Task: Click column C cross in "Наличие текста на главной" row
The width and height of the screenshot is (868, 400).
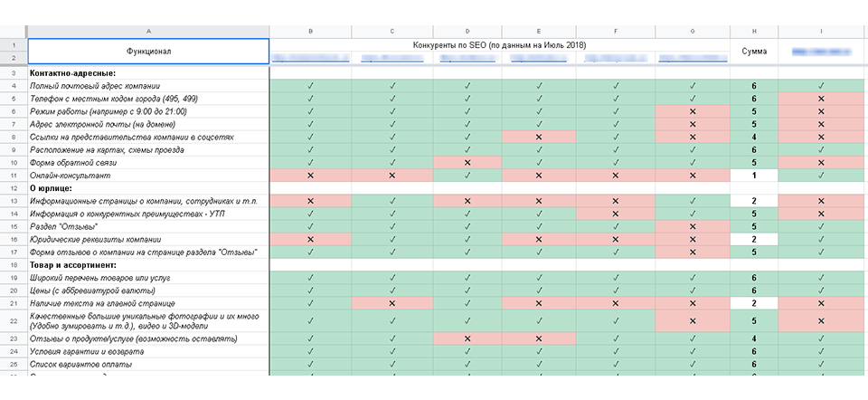Action: click(x=392, y=303)
